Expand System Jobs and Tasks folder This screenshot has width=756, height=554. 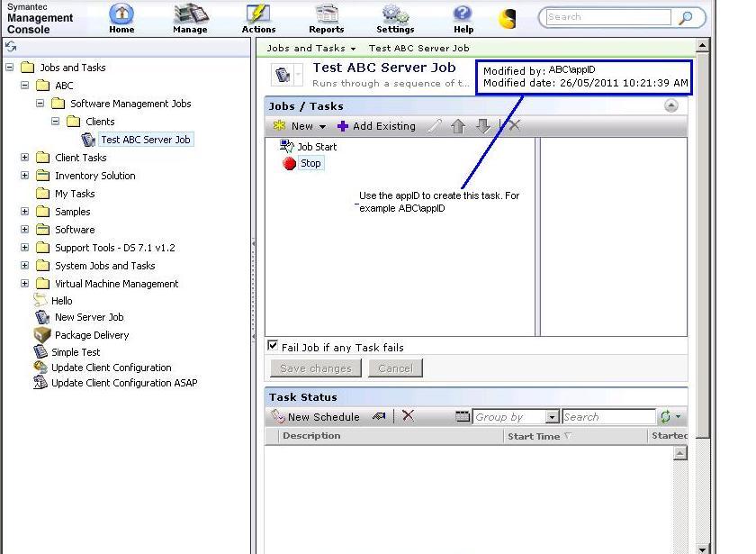coord(24,266)
